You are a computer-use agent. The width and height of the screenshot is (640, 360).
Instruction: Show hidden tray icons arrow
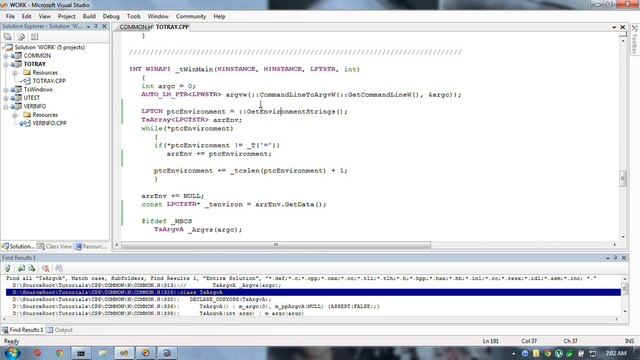[x=514, y=353]
